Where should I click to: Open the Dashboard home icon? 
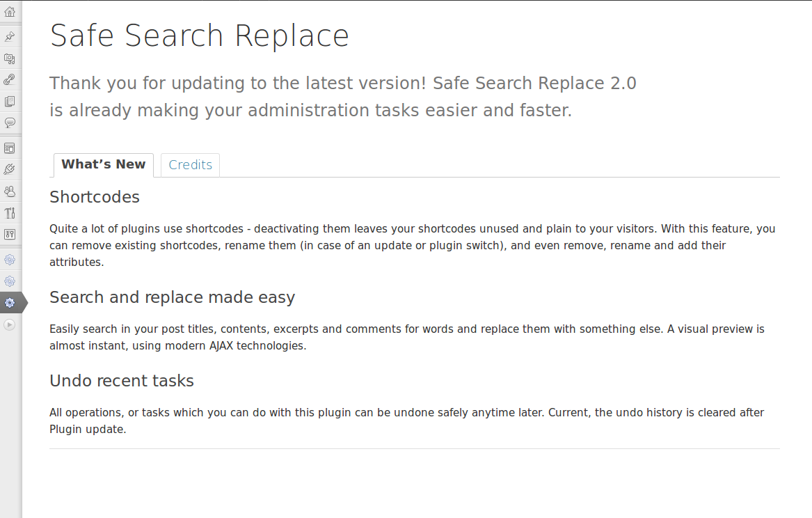10,11
